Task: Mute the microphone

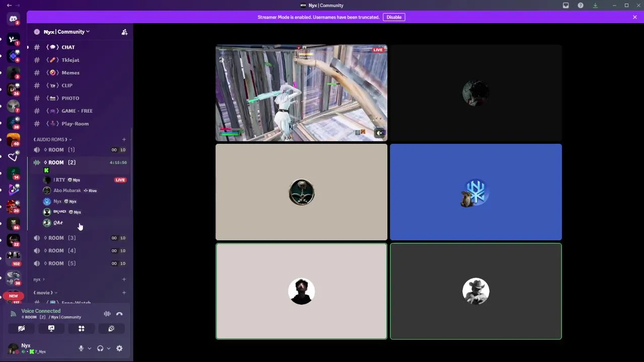Action: [x=81, y=348]
